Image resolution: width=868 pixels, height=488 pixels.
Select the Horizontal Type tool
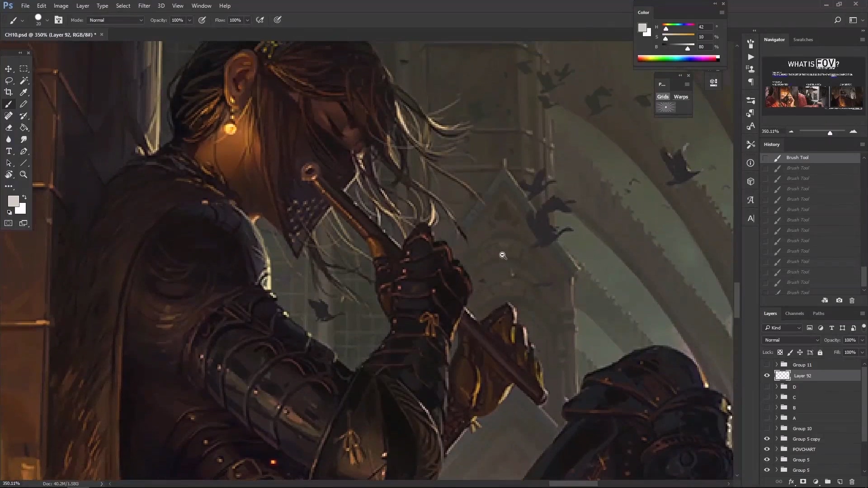pos(9,151)
